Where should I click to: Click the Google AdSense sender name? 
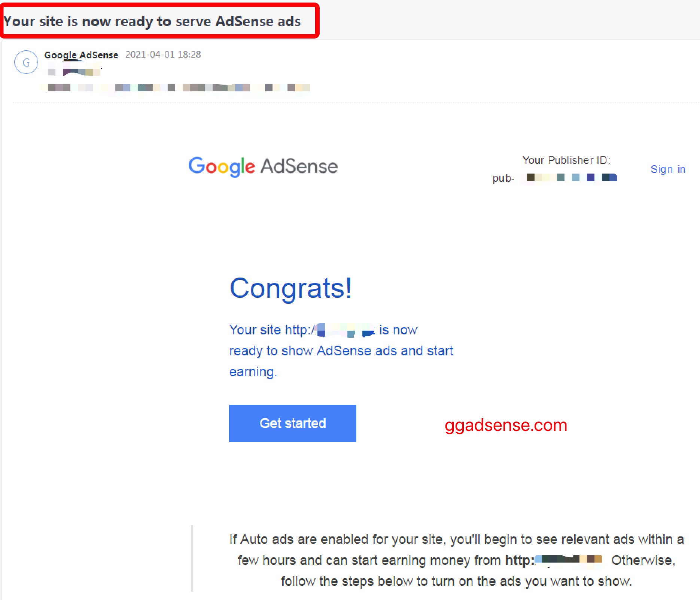(x=81, y=55)
